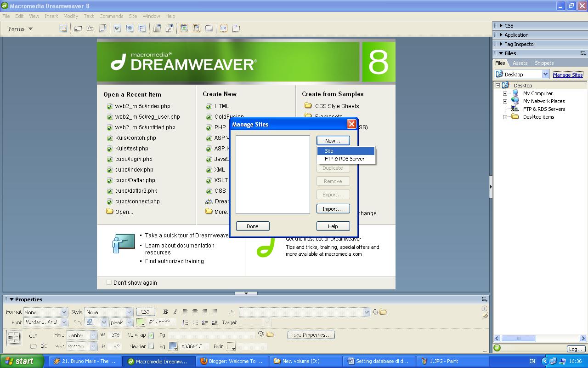Open the Style dropdown in Properties
Screen dimensions: 588x368
tap(130, 312)
